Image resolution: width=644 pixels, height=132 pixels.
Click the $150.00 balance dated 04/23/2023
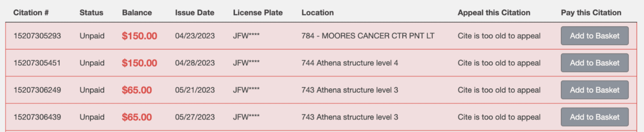click(x=140, y=36)
